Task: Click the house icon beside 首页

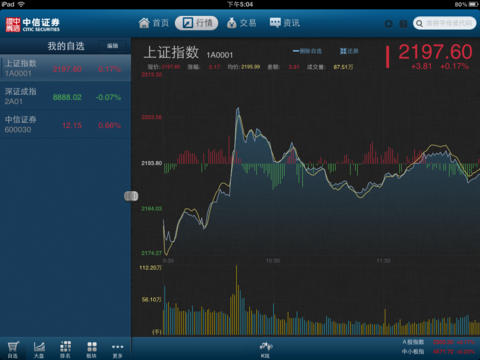Action: pyautogui.click(x=144, y=23)
